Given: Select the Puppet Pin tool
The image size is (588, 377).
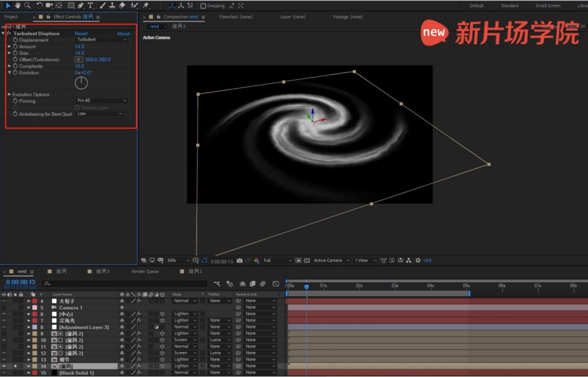Looking at the screenshot, I should tap(146, 5).
